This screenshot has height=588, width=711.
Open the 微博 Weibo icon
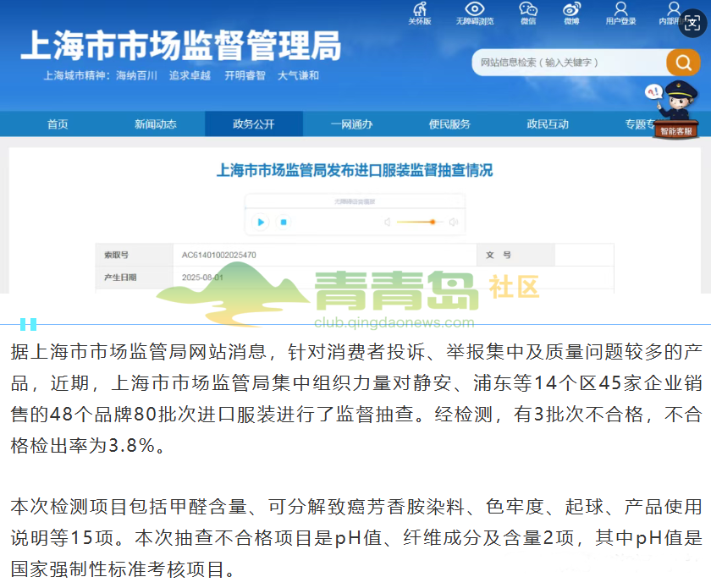tap(571, 10)
